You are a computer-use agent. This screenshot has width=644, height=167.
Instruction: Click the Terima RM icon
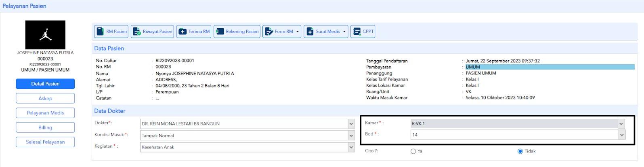coord(183,32)
